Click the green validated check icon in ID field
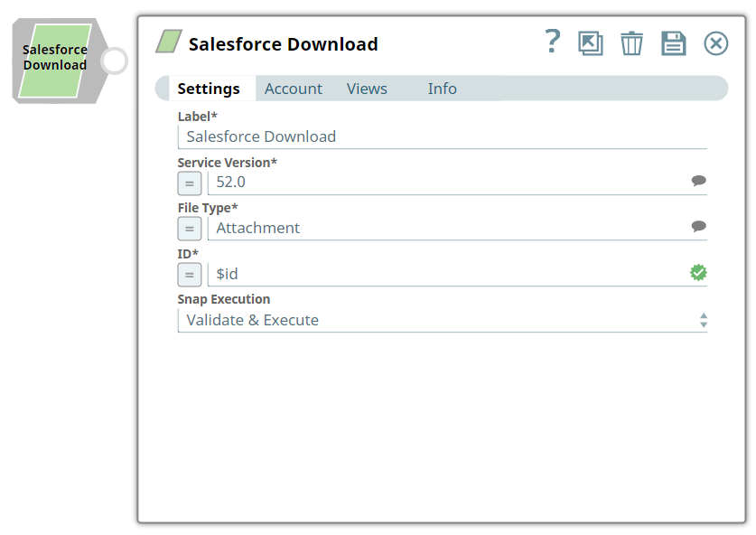 pyautogui.click(x=698, y=273)
